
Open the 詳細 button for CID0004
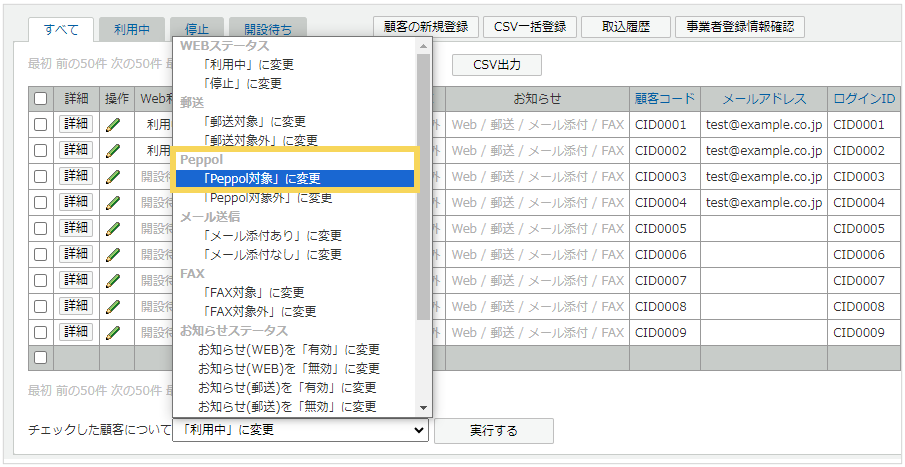[76, 203]
